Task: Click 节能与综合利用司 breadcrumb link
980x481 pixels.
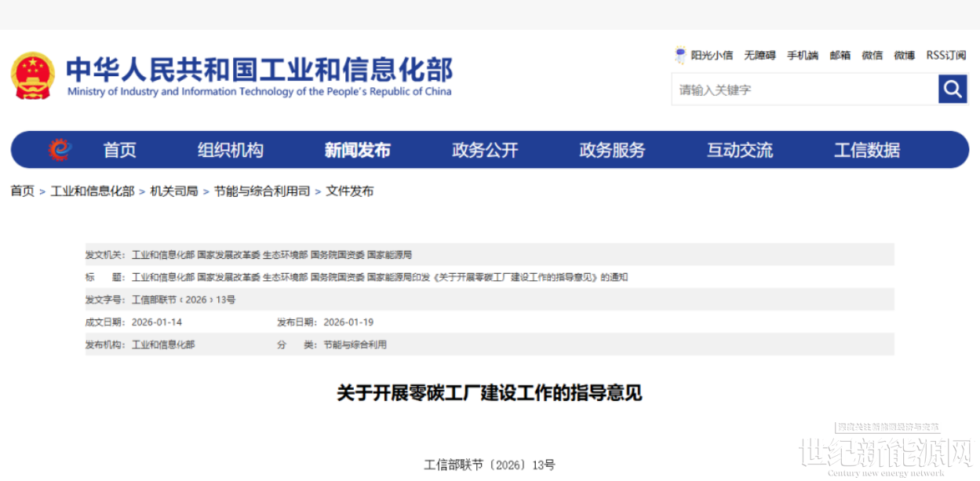Action: (x=262, y=191)
